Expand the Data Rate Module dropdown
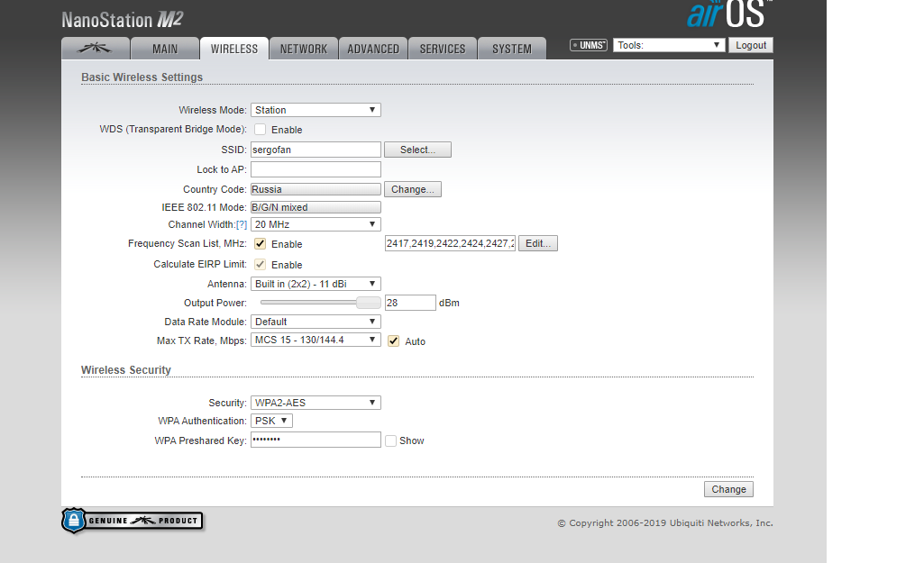 pos(316,322)
